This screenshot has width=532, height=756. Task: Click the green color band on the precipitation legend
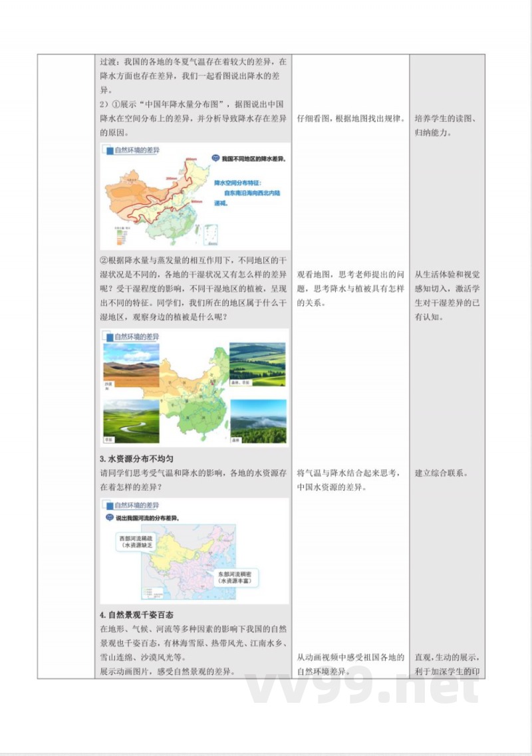pyautogui.click(x=118, y=232)
